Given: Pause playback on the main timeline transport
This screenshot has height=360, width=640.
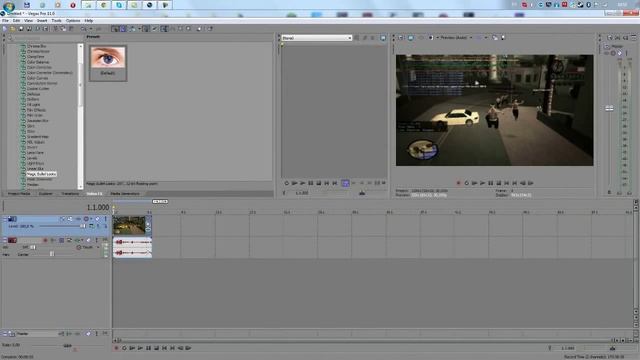Looking at the screenshot, I should [149, 348].
